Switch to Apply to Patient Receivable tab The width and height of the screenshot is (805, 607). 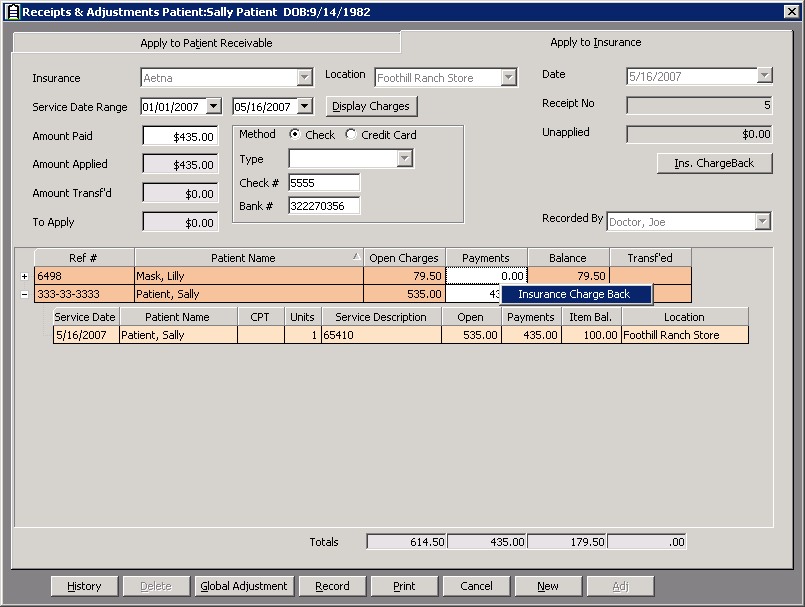(x=206, y=43)
